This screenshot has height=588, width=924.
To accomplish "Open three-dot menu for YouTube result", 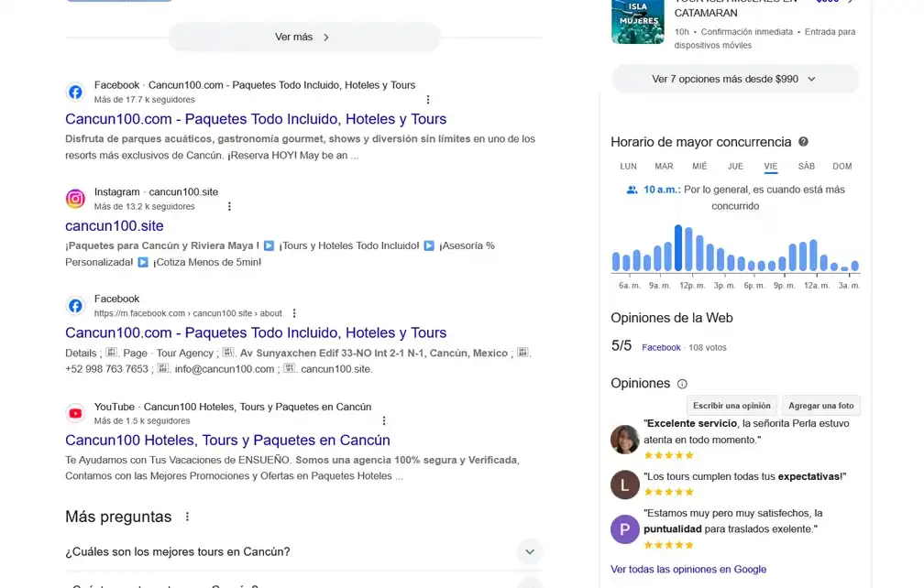I will pyautogui.click(x=383, y=420).
